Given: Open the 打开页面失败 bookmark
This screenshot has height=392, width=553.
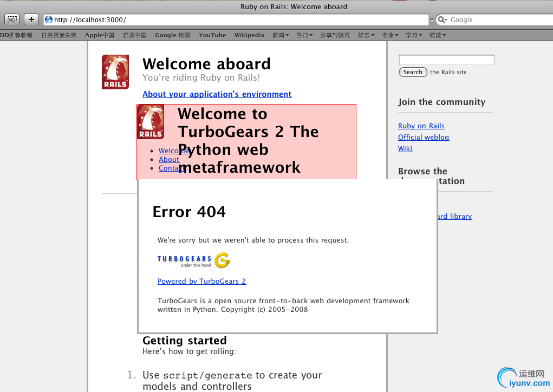Looking at the screenshot, I should pos(59,35).
